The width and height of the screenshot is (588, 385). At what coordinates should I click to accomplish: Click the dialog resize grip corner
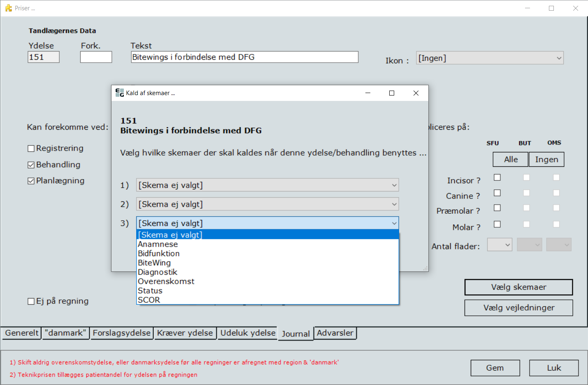click(x=425, y=268)
